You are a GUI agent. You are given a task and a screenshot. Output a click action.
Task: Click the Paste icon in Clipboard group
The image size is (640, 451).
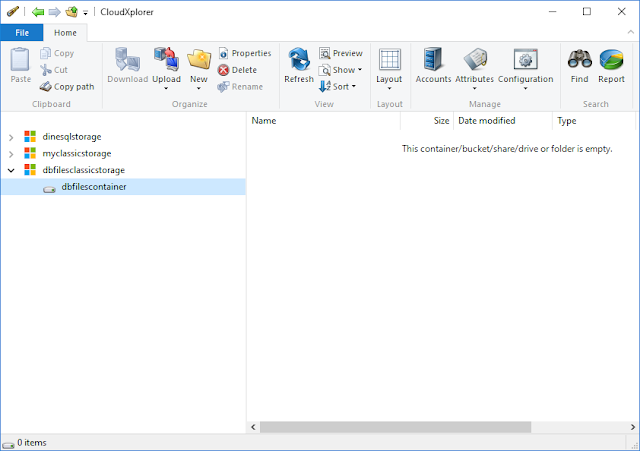tap(20, 60)
